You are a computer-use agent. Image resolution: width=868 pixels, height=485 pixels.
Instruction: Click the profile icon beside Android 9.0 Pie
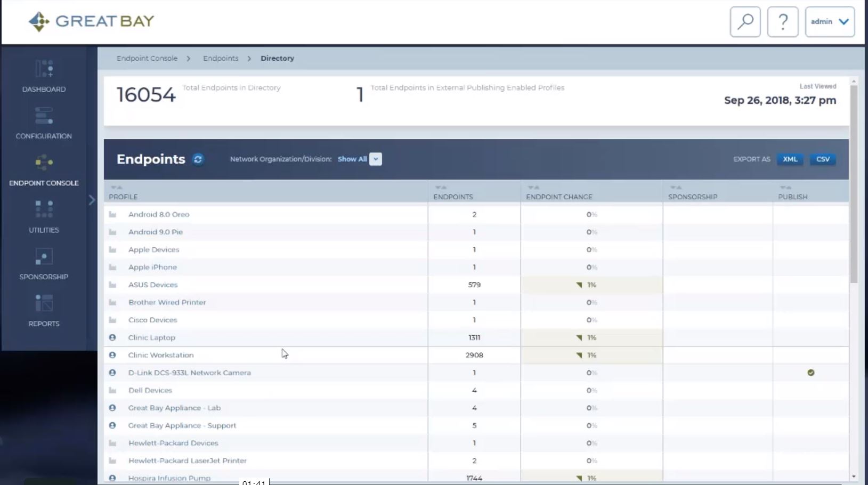pyautogui.click(x=112, y=232)
